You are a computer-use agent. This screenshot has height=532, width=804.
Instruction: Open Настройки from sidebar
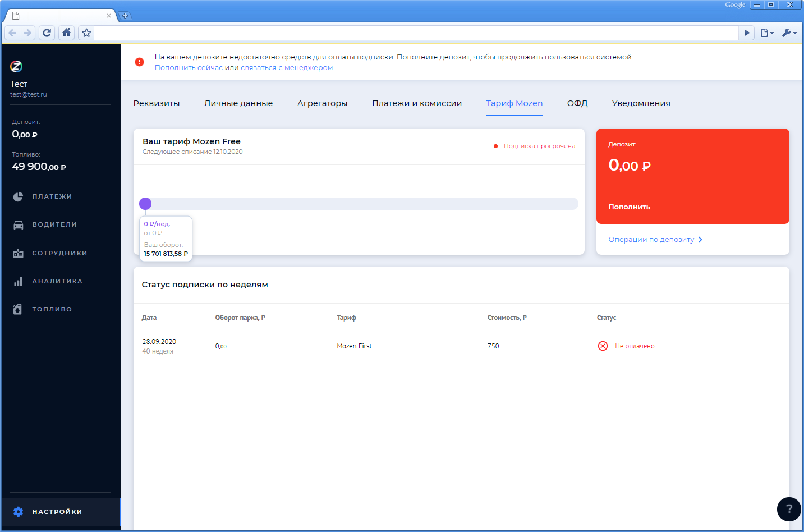[x=61, y=512]
